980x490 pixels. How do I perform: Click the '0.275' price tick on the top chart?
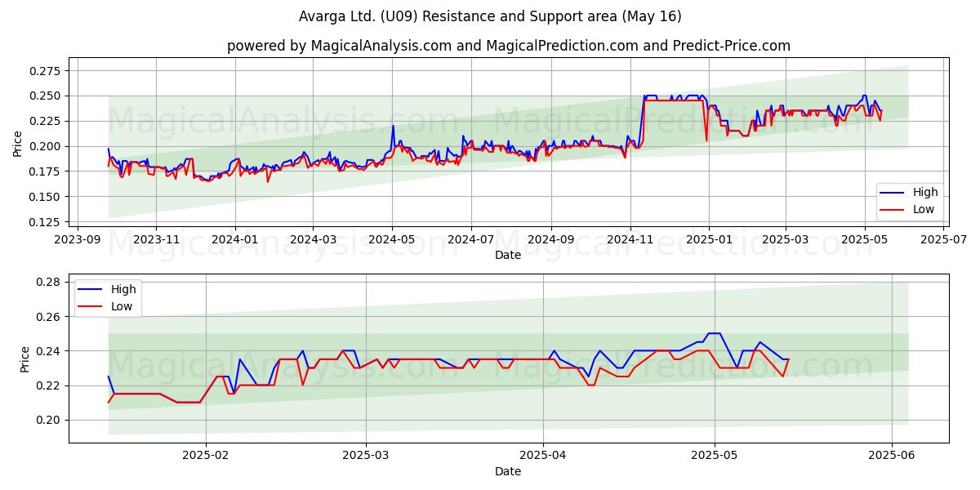47,71
